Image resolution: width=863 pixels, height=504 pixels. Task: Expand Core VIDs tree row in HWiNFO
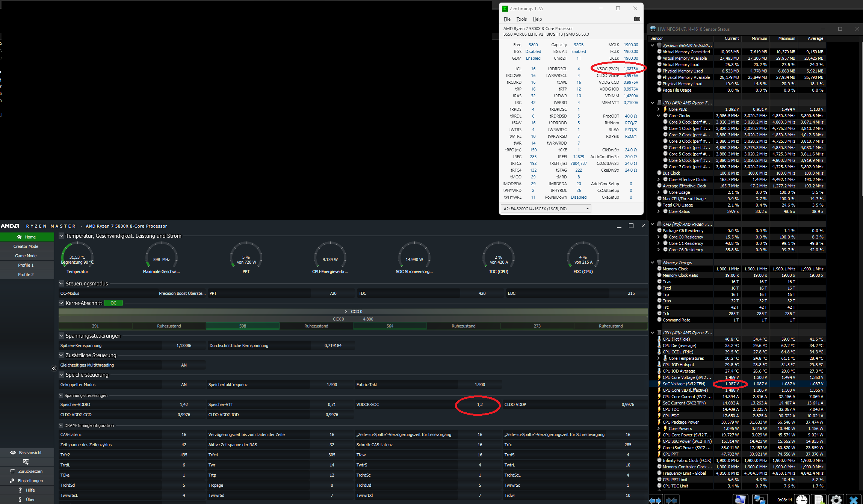coord(658,109)
